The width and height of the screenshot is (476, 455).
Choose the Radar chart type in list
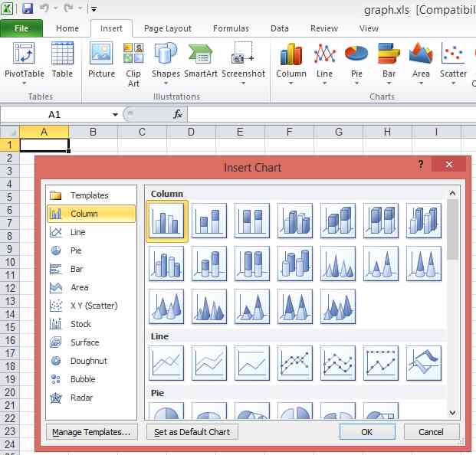(x=83, y=398)
